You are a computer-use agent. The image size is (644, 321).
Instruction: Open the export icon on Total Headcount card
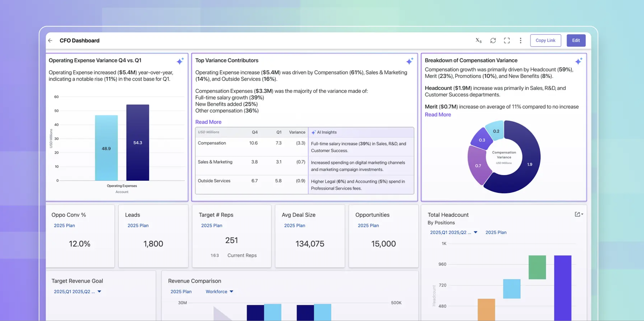point(578,214)
